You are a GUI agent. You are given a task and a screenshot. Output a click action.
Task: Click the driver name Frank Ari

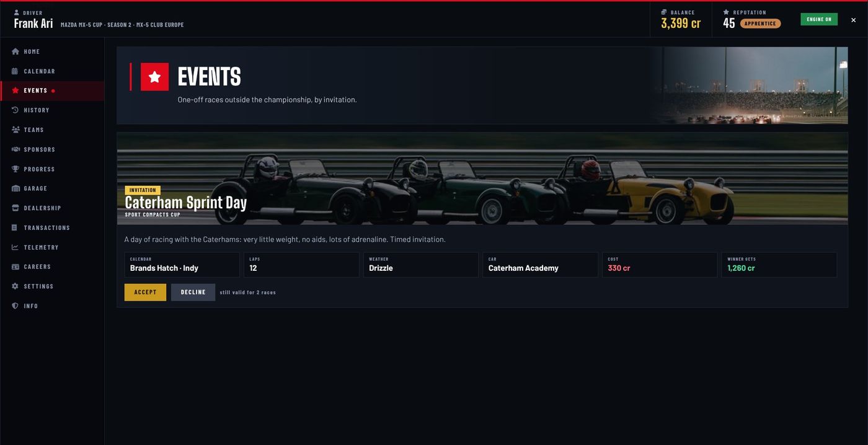tap(33, 24)
